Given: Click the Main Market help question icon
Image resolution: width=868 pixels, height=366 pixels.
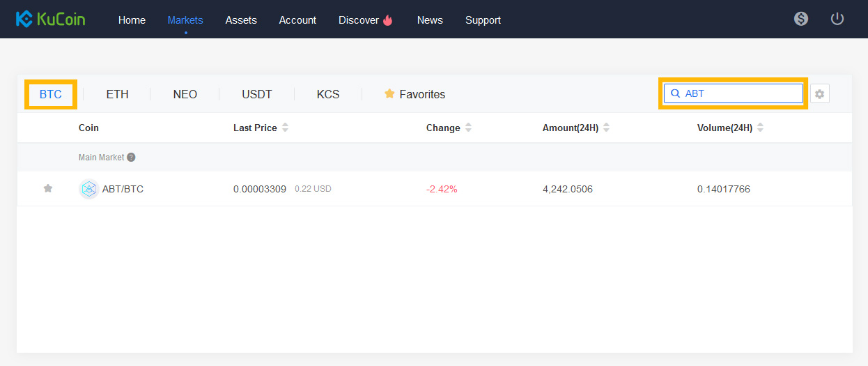Looking at the screenshot, I should [131, 158].
